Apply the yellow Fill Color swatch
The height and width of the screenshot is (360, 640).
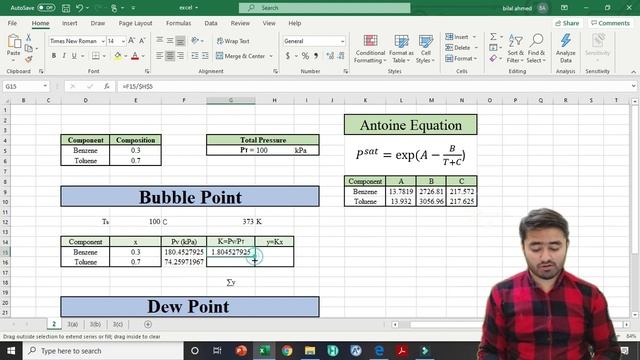click(x=118, y=56)
